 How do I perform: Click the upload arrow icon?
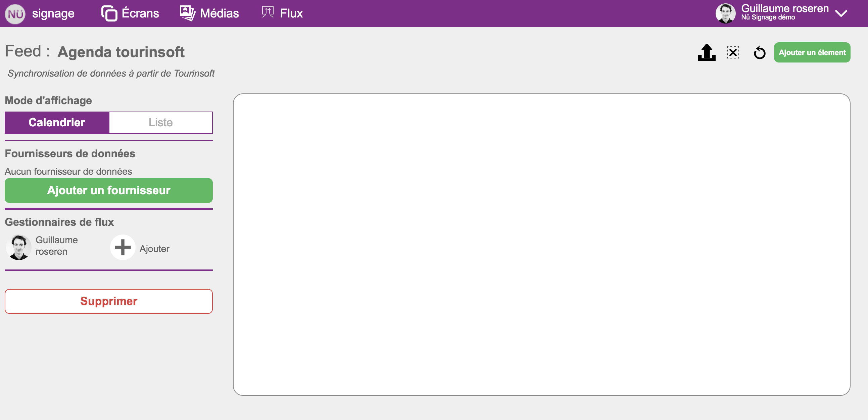(x=707, y=53)
